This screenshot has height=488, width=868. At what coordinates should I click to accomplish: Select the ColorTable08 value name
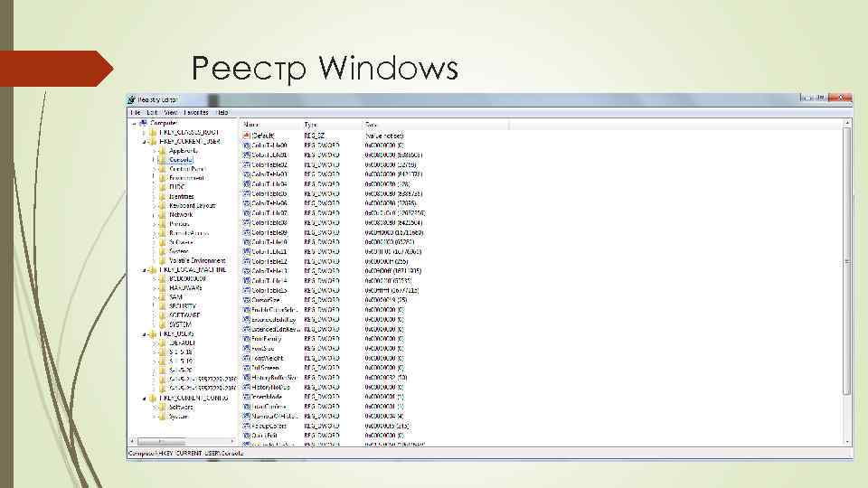tap(269, 223)
